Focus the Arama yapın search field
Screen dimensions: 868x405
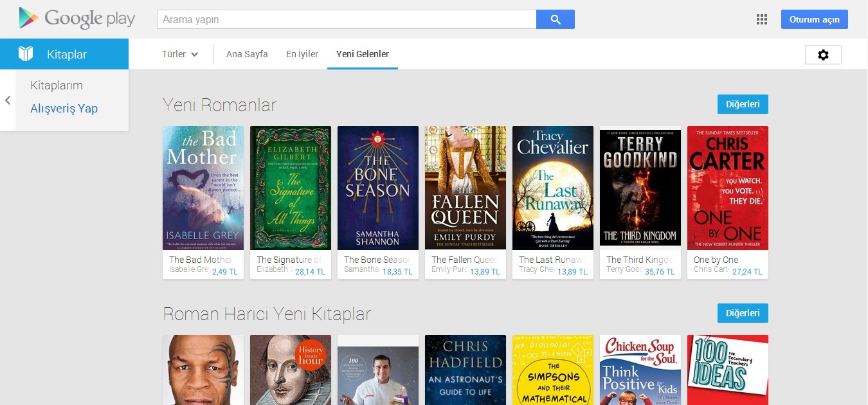(x=347, y=19)
